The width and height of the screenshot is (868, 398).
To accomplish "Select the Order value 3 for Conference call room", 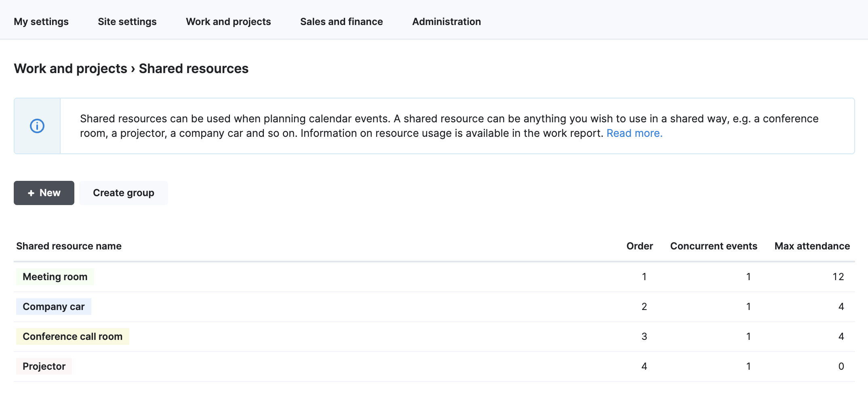I will tap(644, 337).
